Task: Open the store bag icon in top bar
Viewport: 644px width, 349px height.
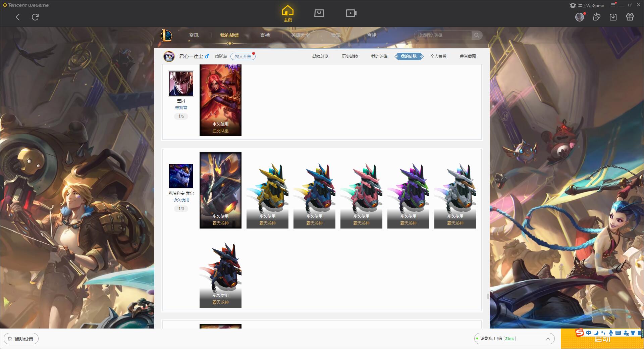Action: (319, 13)
